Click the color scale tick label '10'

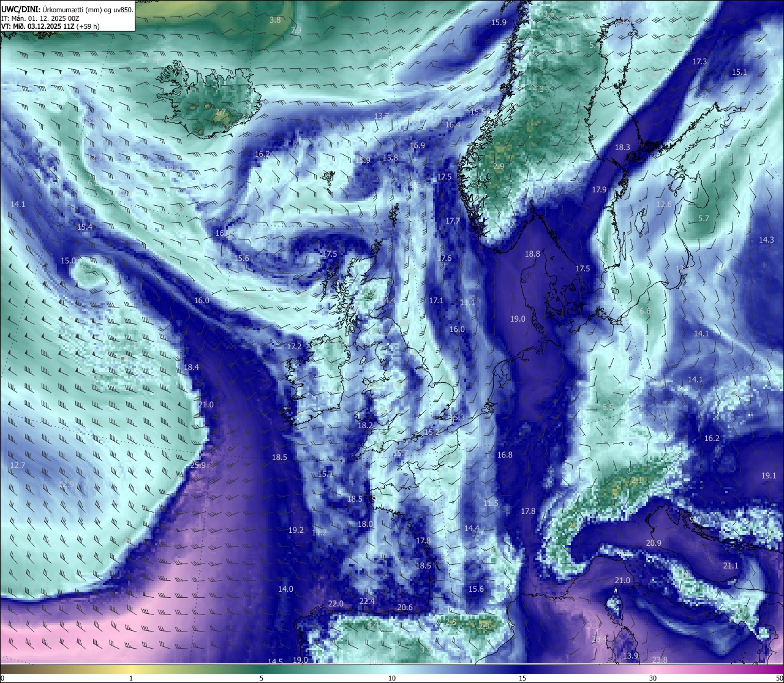[392, 678]
